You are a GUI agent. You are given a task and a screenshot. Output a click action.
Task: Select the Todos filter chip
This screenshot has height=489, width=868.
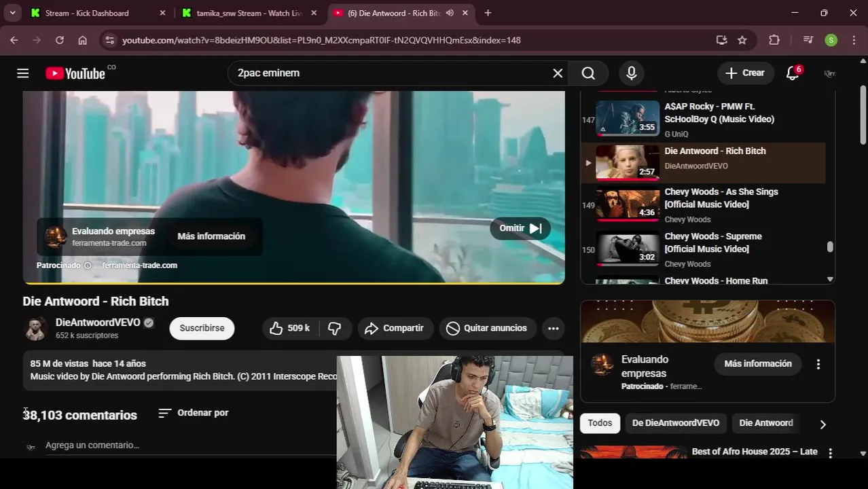pos(600,423)
